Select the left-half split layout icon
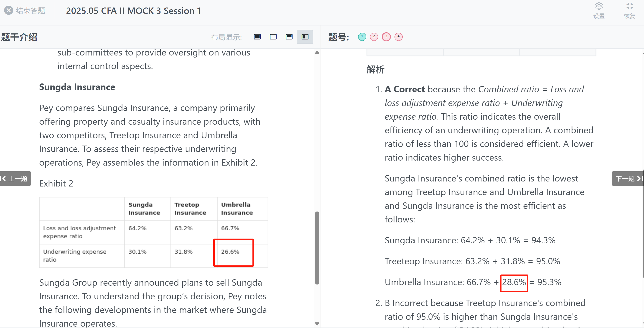The width and height of the screenshot is (644, 335). click(x=305, y=37)
